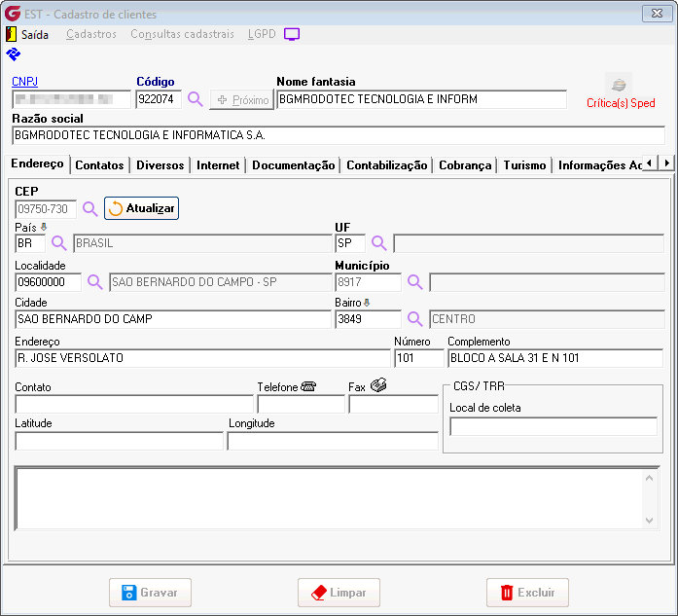
Task: Click the Gravar save button
Action: click(x=150, y=593)
